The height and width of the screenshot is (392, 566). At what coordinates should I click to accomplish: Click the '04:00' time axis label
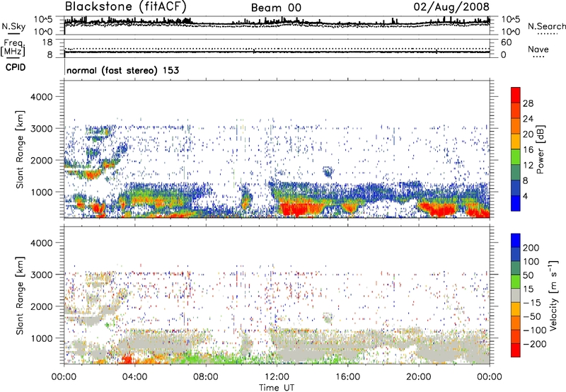[134, 377]
